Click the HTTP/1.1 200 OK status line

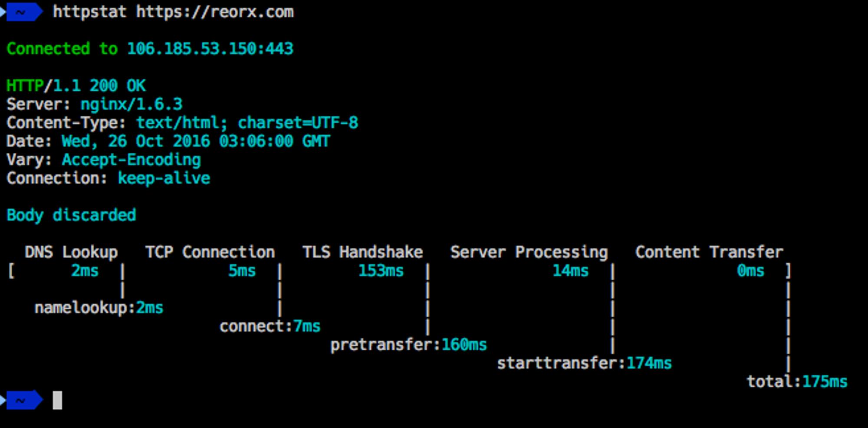[x=76, y=86]
